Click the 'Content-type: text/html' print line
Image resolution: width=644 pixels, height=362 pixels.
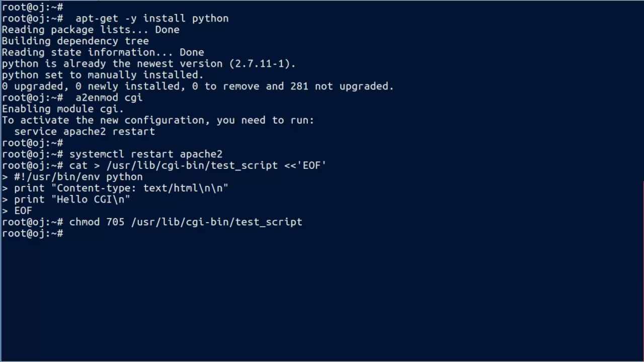point(121,188)
